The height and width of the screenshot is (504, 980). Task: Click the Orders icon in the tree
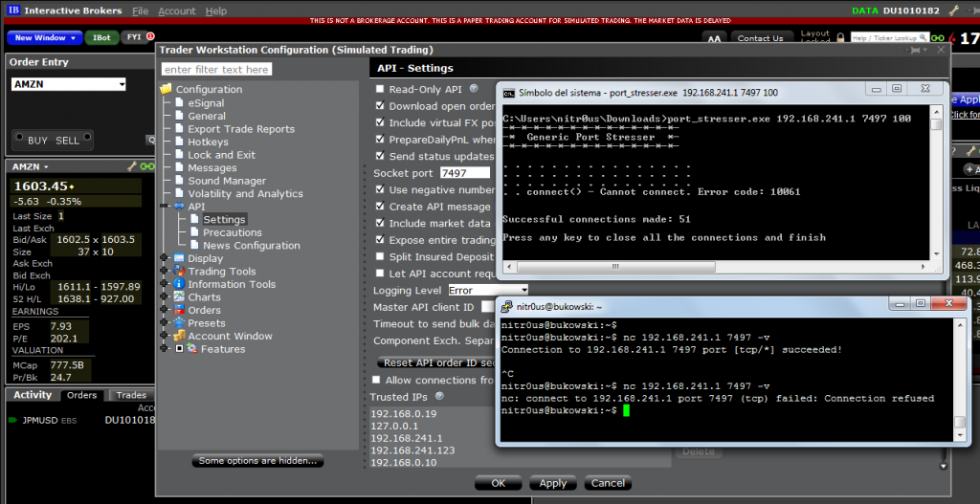click(x=179, y=310)
